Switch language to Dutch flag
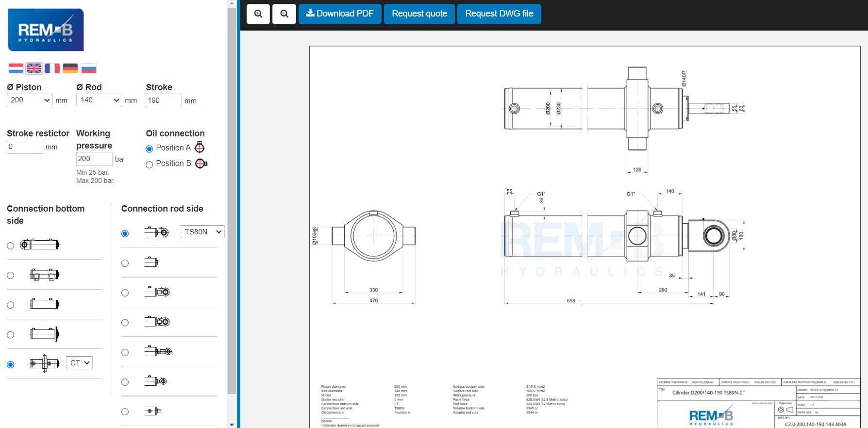Screen dimensions: 868x428 coord(16,68)
